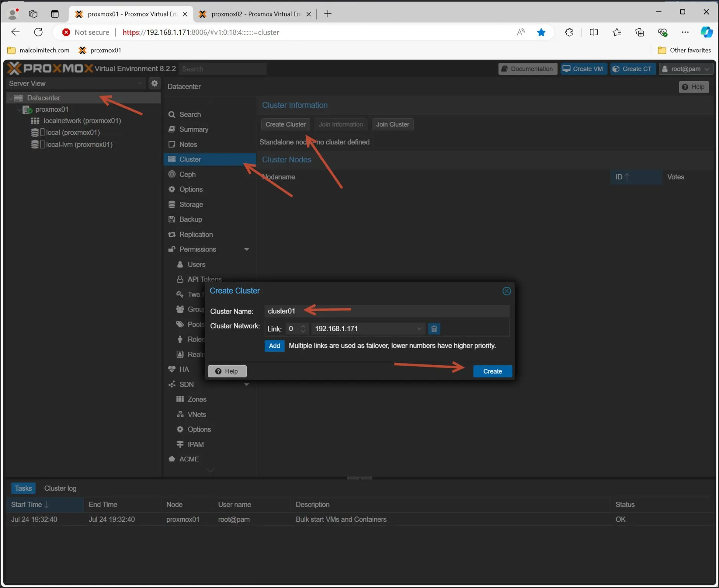Switch to the Cluster log tab
This screenshot has height=588, width=719.
60,488
